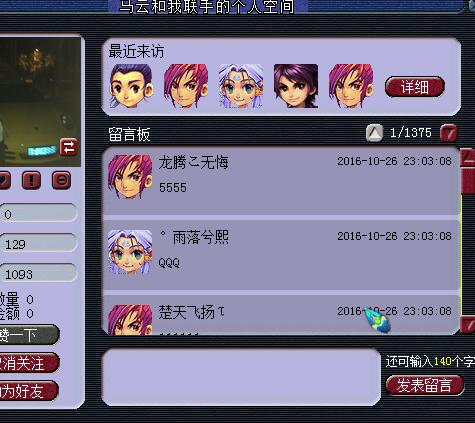475x423 pixels.
Task: Click the red exclamation report icon
Action: click(x=31, y=180)
